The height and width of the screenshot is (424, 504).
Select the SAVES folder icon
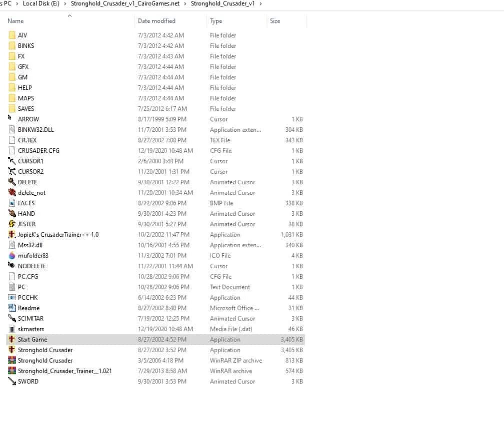click(x=12, y=108)
